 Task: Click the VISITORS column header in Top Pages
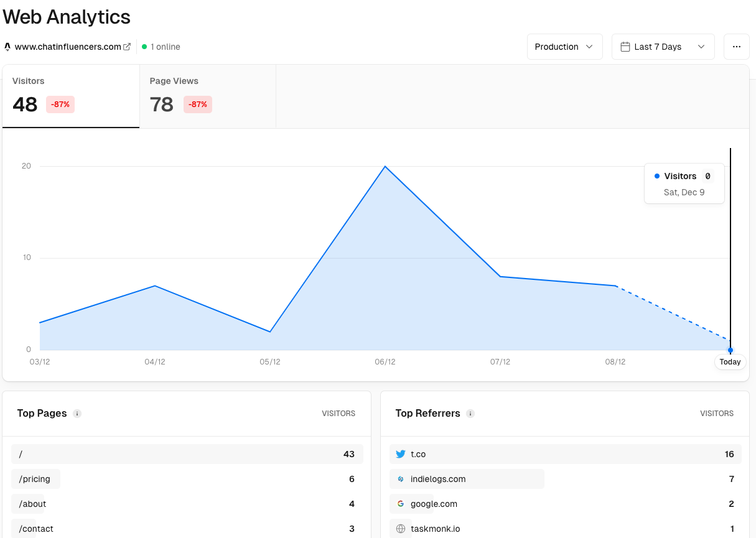(x=338, y=414)
